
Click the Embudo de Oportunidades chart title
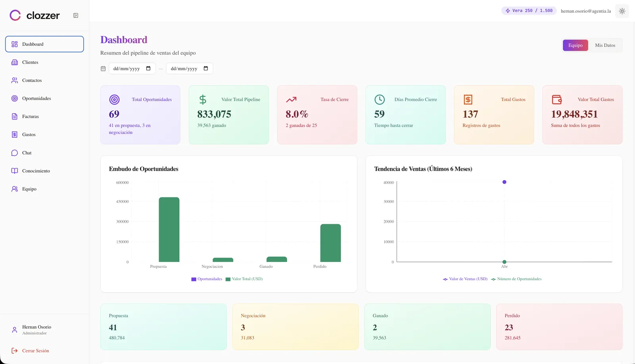(x=144, y=169)
